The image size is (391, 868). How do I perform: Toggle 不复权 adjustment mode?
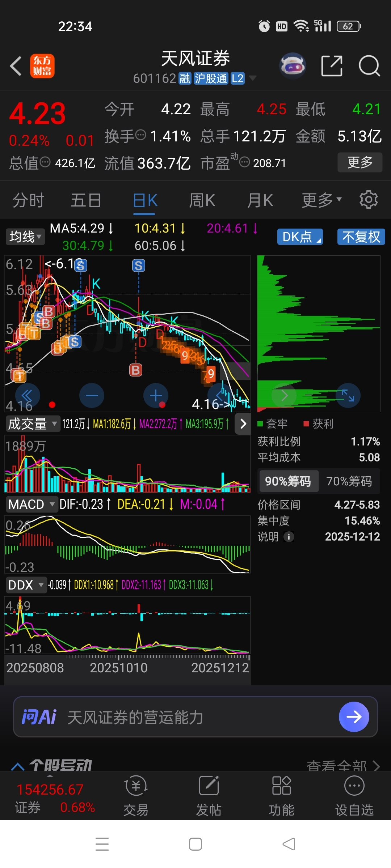coord(361,237)
